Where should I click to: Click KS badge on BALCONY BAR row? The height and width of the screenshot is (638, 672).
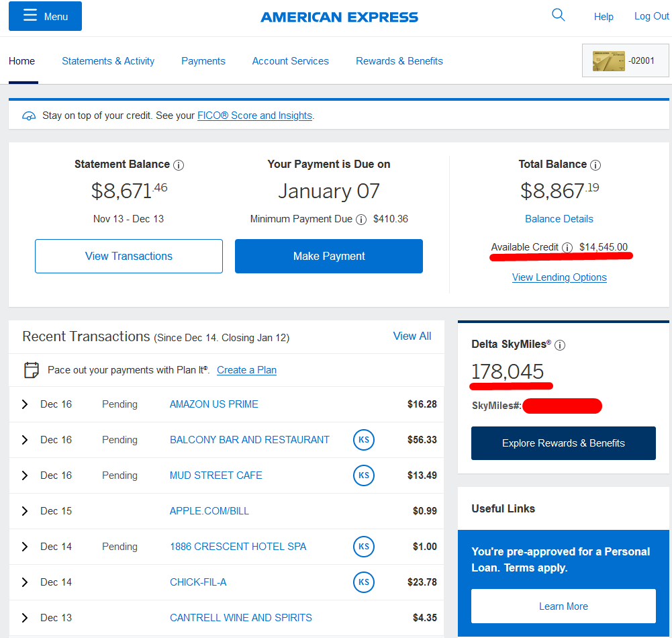point(364,440)
